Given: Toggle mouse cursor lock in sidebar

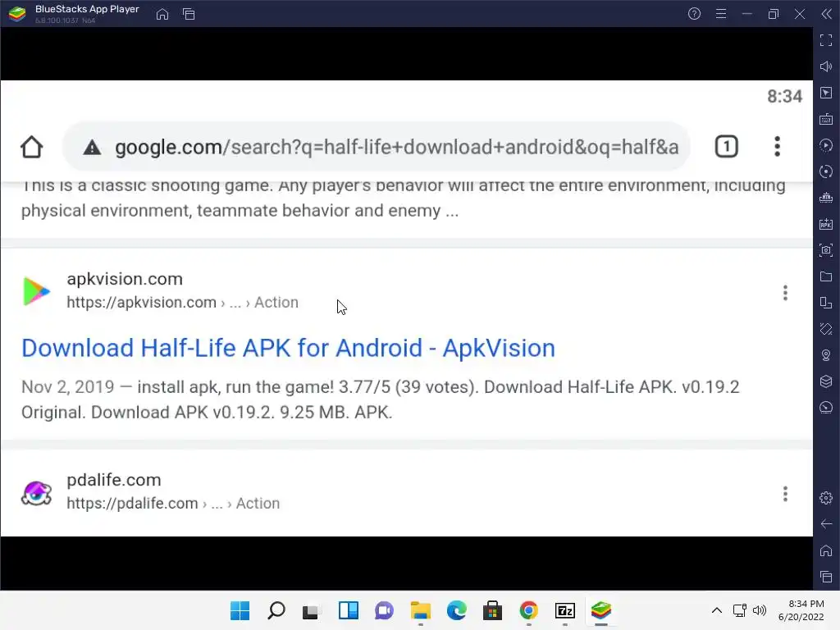Looking at the screenshot, I should coord(826,93).
